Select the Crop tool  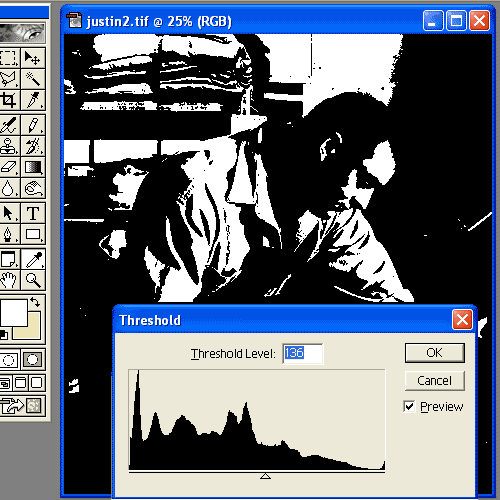(9, 100)
